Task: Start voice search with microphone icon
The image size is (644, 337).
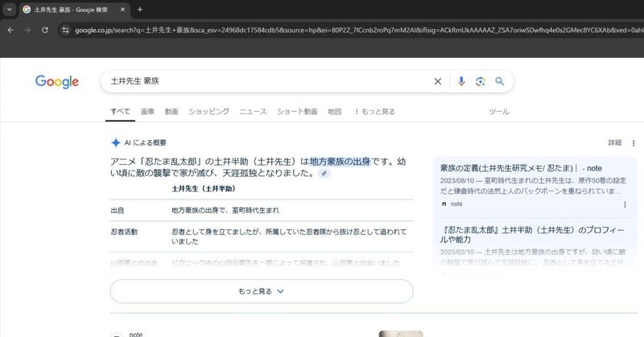Action: pyautogui.click(x=461, y=81)
